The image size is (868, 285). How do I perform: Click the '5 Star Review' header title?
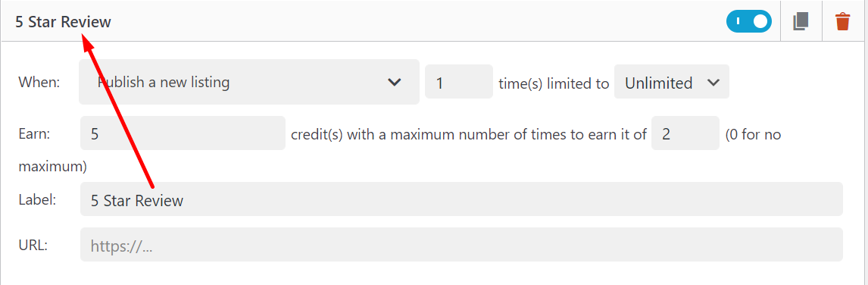pyautogui.click(x=63, y=22)
